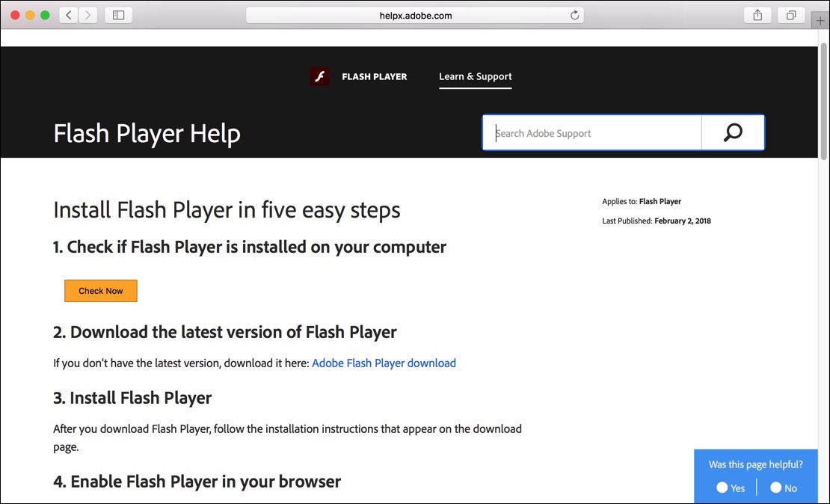Click the green full-screen window button
This screenshot has width=830, height=504.
[45, 16]
